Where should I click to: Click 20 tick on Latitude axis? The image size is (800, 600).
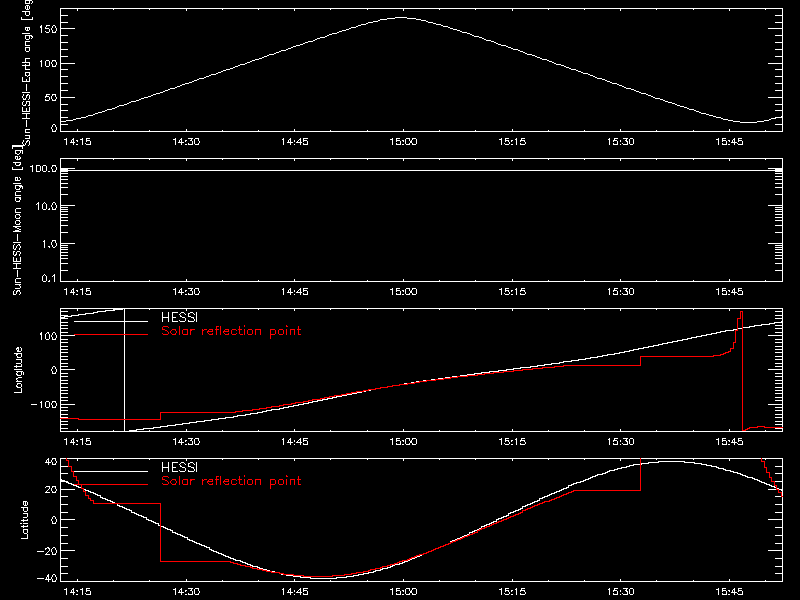(51, 490)
